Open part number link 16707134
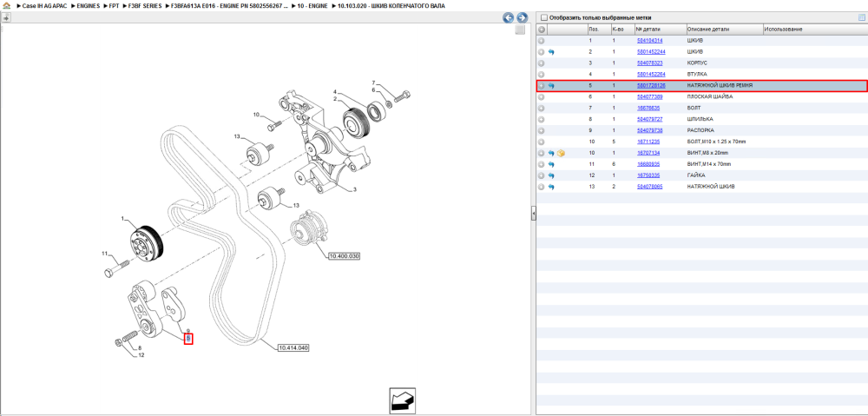This screenshot has width=868, height=416. coord(648,153)
